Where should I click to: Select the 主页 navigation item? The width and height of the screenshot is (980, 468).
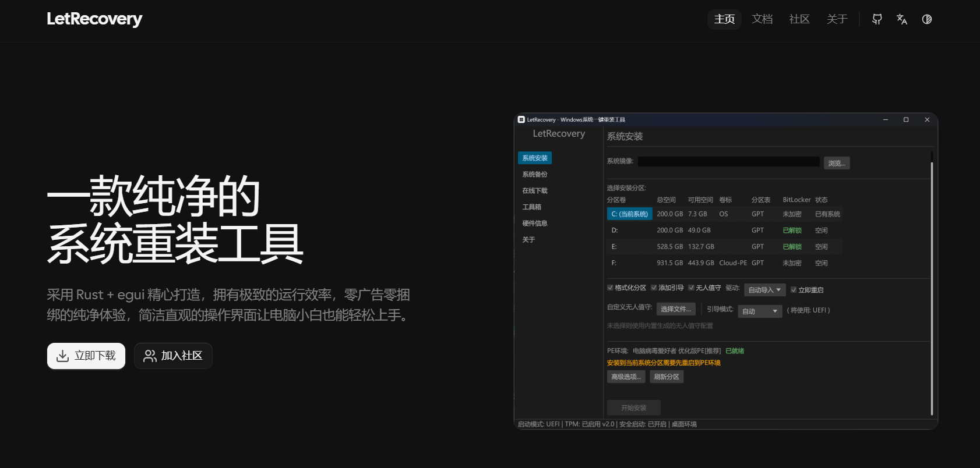pyautogui.click(x=725, y=19)
